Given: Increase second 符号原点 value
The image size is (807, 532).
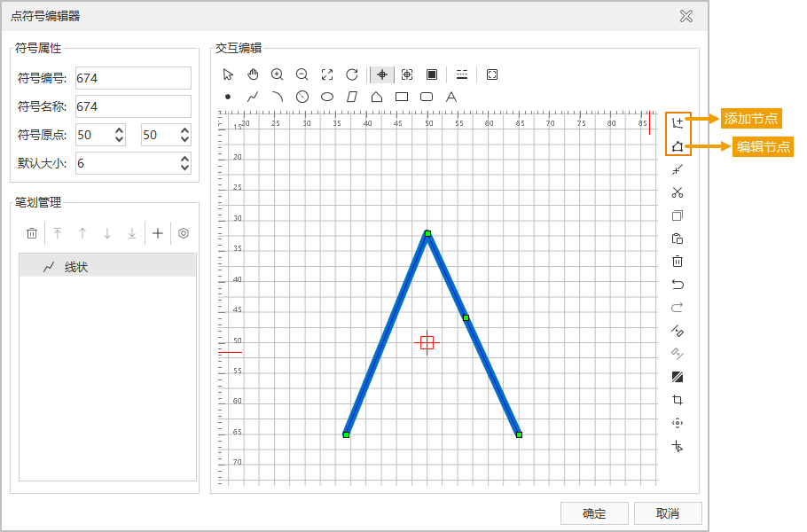Looking at the screenshot, I should click(185, 130).
